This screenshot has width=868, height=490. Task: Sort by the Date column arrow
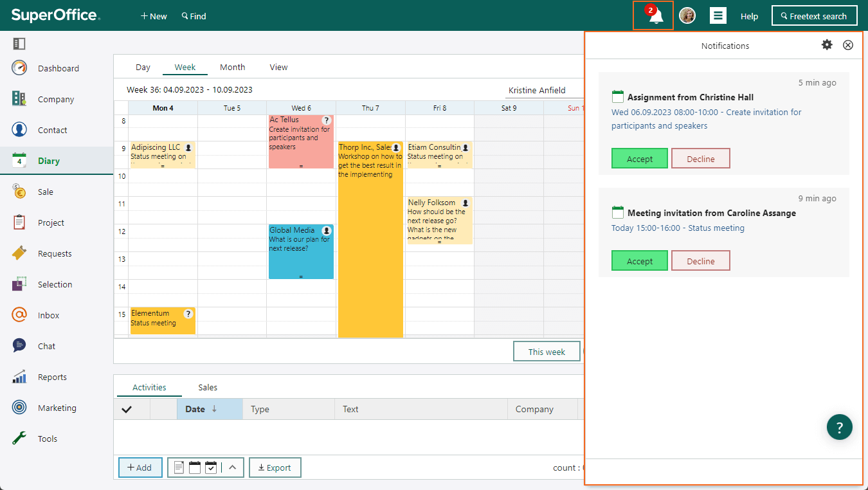(x=214, y=409)
